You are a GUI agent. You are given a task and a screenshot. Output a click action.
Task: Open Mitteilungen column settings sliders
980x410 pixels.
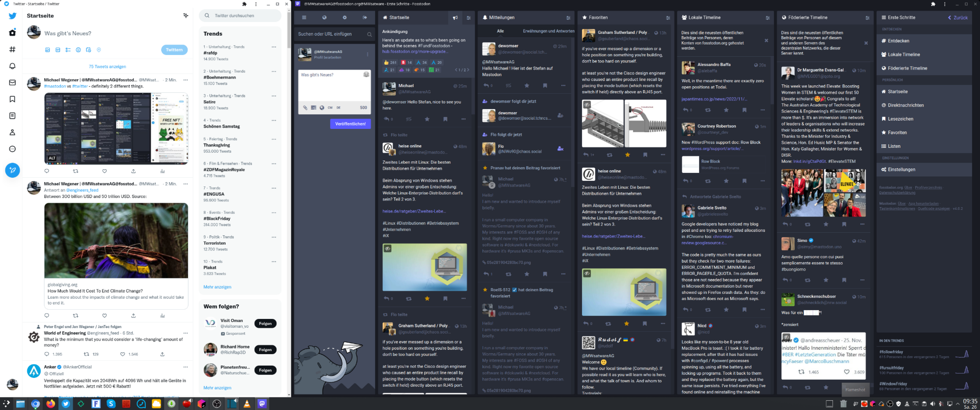point(568,18)
